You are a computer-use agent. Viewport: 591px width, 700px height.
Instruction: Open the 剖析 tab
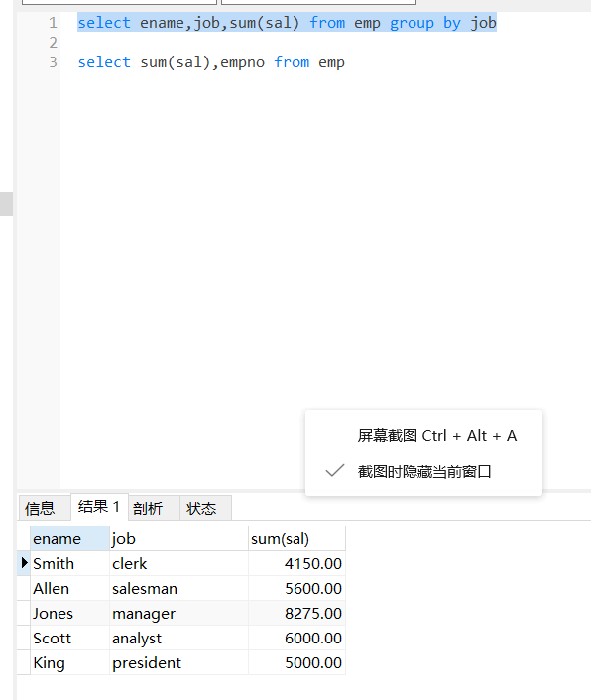(154, 508)
